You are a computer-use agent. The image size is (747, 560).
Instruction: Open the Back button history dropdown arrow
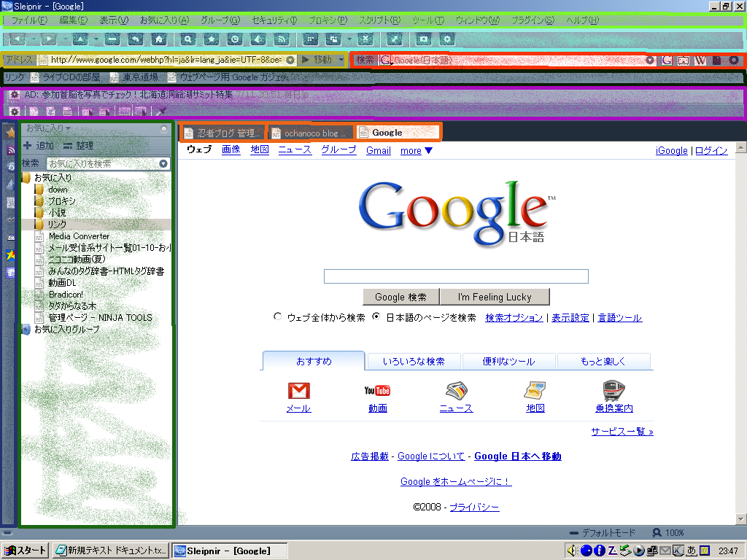34,39
